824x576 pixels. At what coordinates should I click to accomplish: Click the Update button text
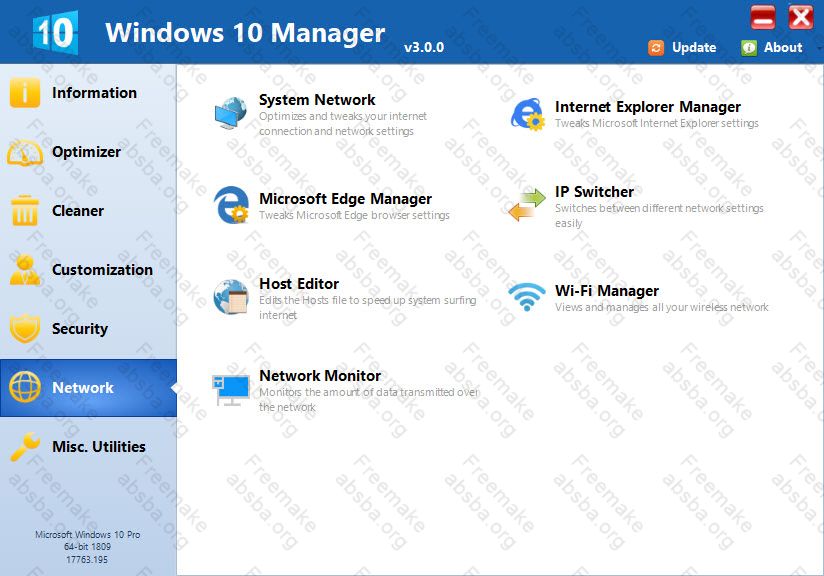694,48
